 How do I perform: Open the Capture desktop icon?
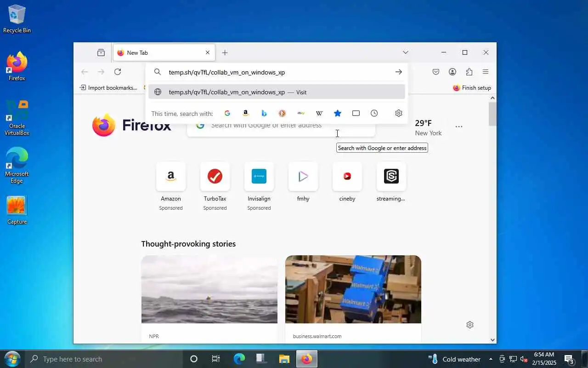pos(17,210)
